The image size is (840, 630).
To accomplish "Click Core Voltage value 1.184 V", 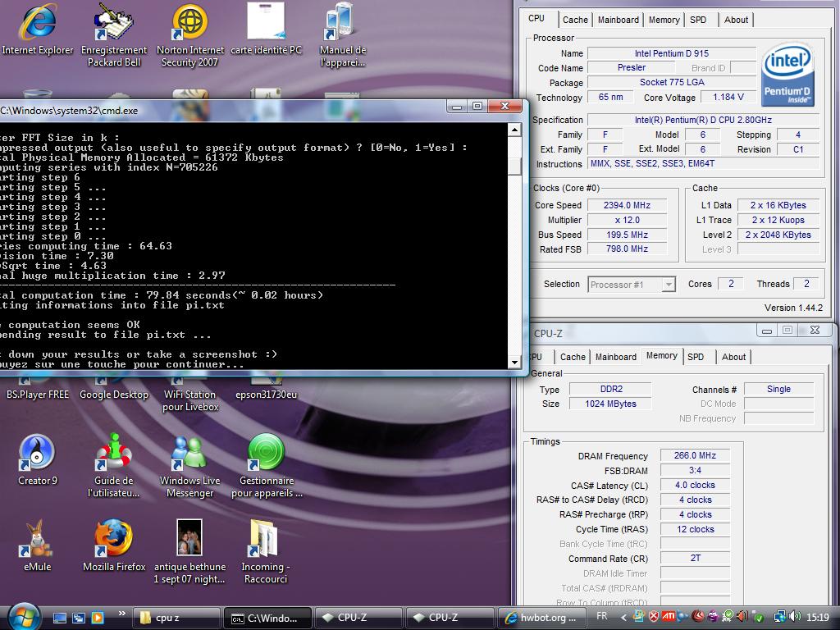I will click(728, 97).
